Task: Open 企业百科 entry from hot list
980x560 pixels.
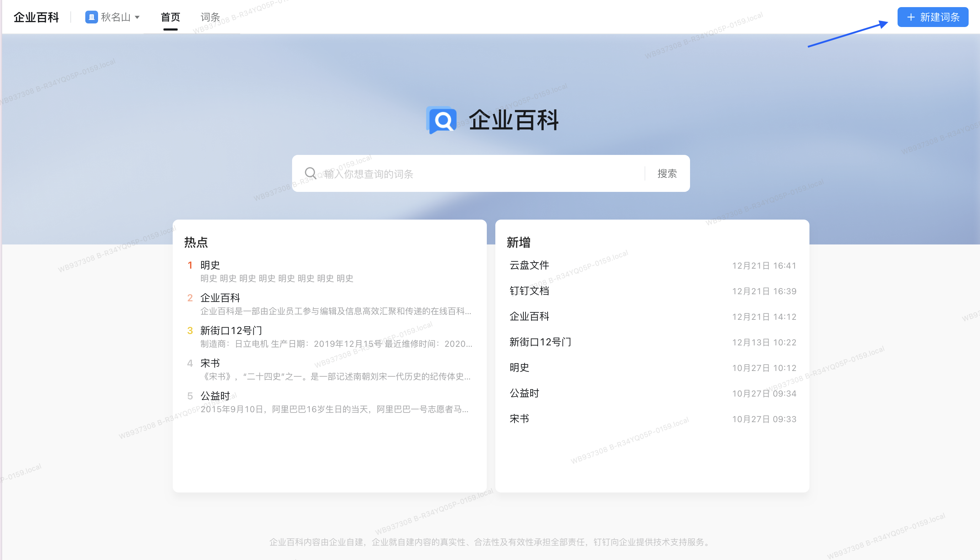Action: point(220,298)
